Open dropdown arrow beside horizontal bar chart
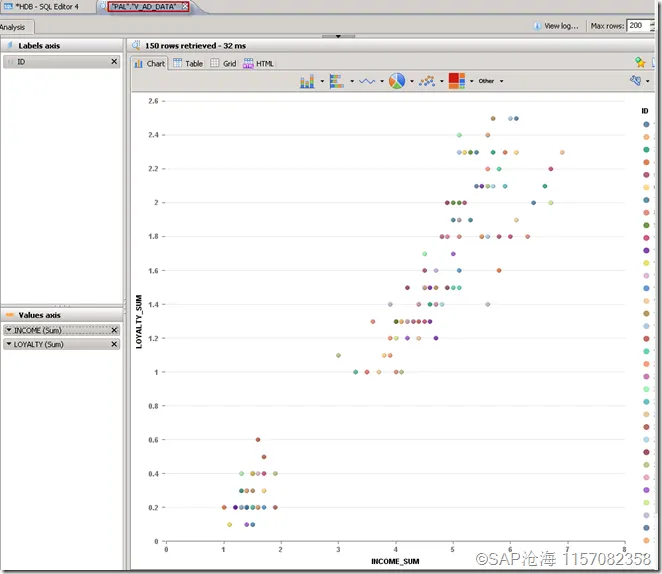 [x=352, y=81]
